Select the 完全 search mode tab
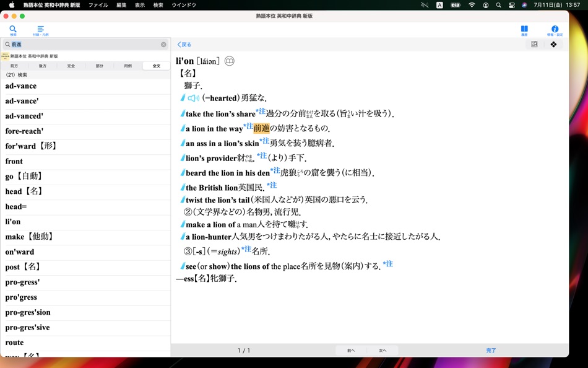This screenshot has width=588, height=368. coord(71,66)
